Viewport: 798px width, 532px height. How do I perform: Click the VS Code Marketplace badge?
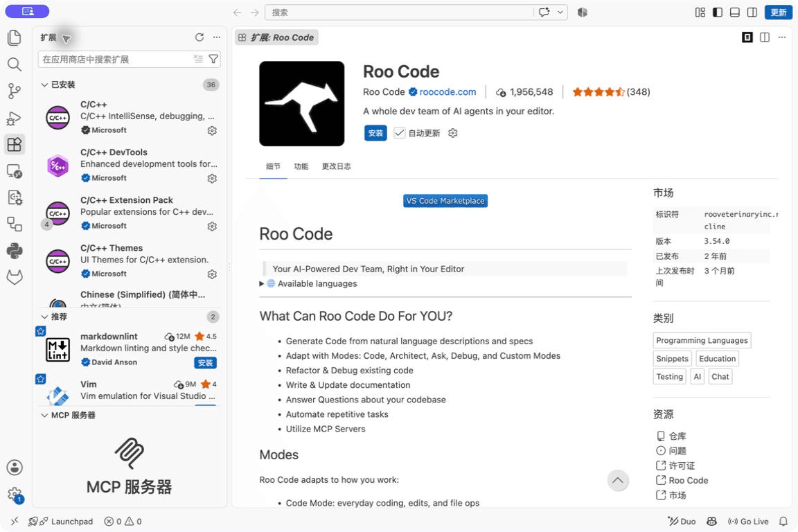pyautogui.click(x=445, y=201)
